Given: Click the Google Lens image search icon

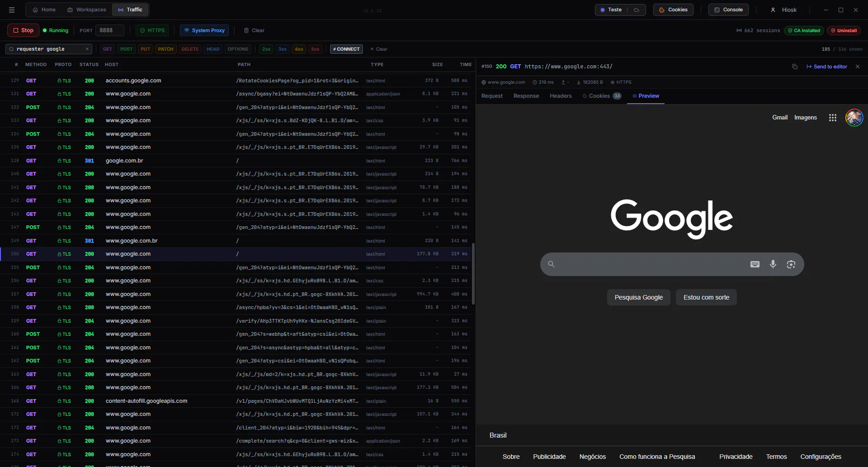Looking at the screenshot, I should click(791, 264).
